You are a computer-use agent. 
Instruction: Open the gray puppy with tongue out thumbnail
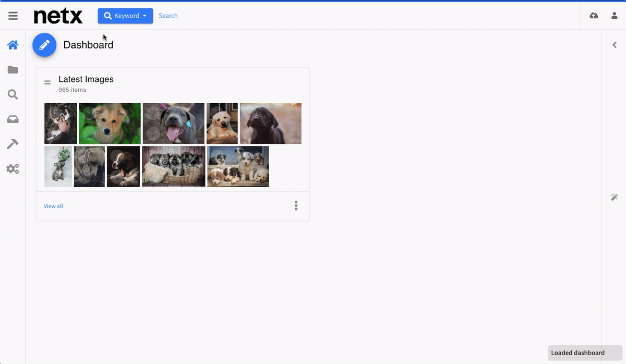coord(174,124)
